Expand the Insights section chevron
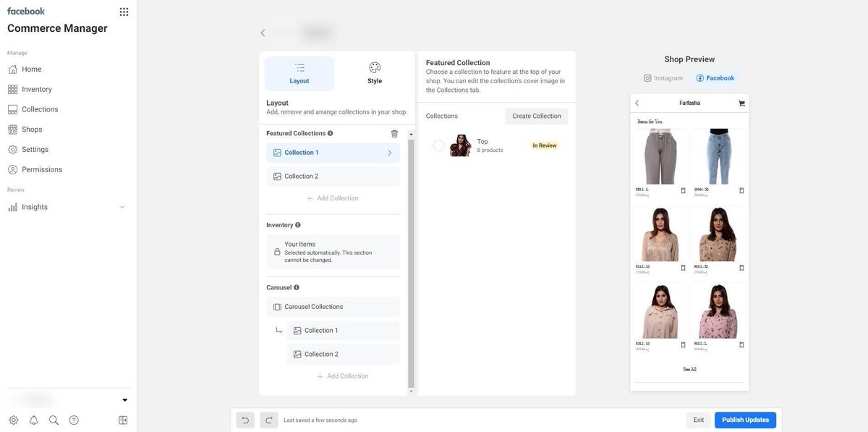Image resolution: width=868 pixels, height=432 pixels. click(x=122, y=207)
